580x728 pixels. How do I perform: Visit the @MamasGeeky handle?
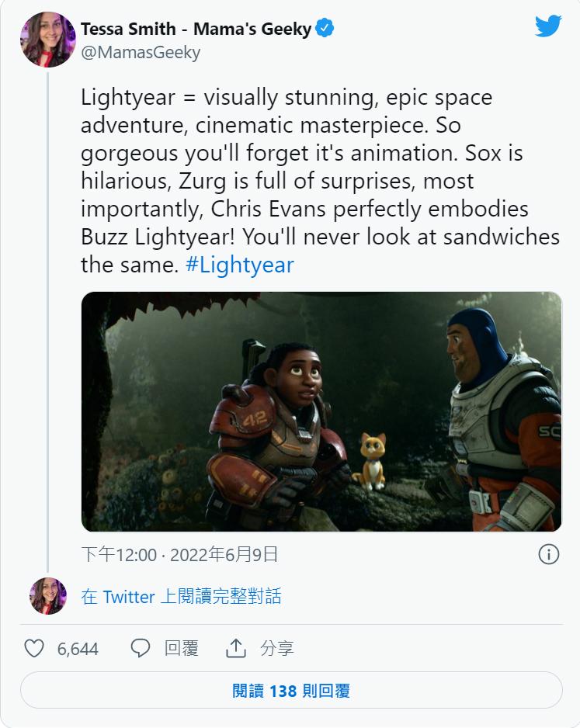tap(141, 53)
